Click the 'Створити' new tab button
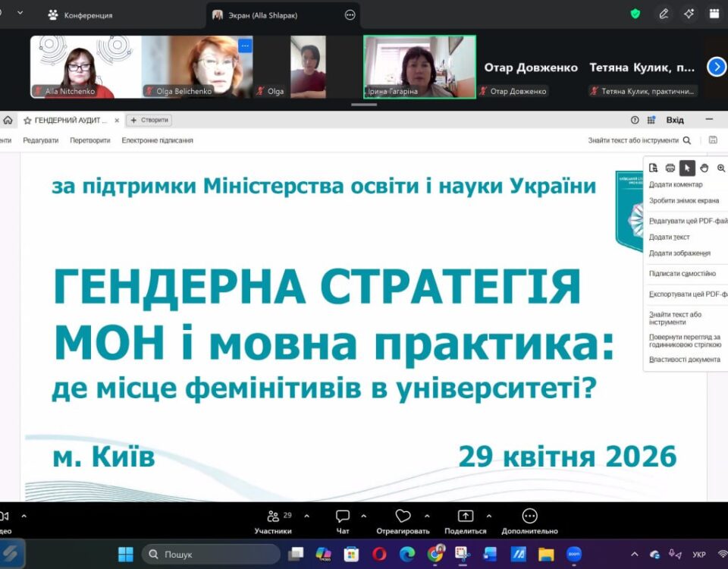 149,120
